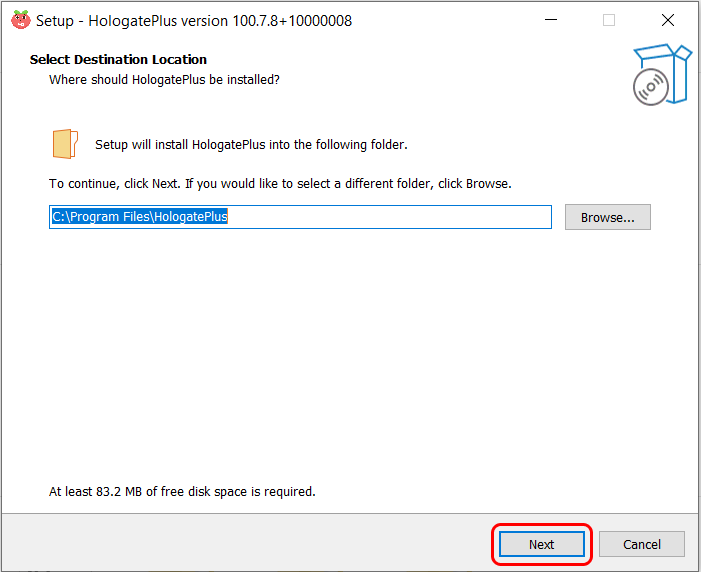The width and height of the screenshot is (701, 572).
Task: Click the 83.2 MB disk space notice
Action: tap(182, 492)
